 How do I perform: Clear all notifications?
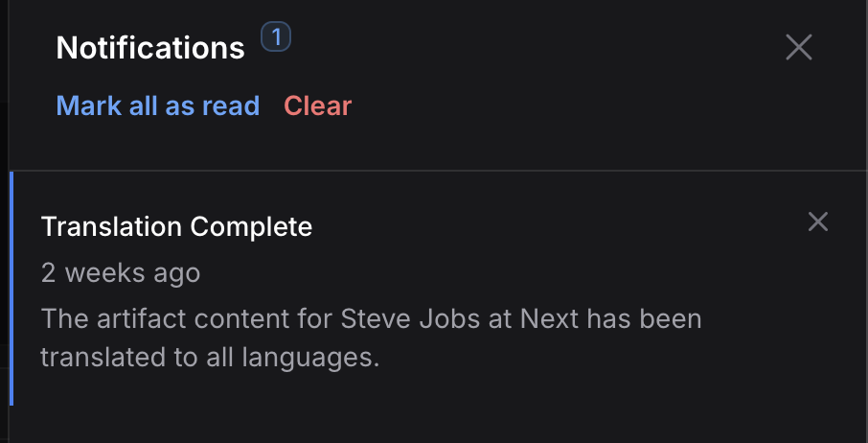pos(318,105)
